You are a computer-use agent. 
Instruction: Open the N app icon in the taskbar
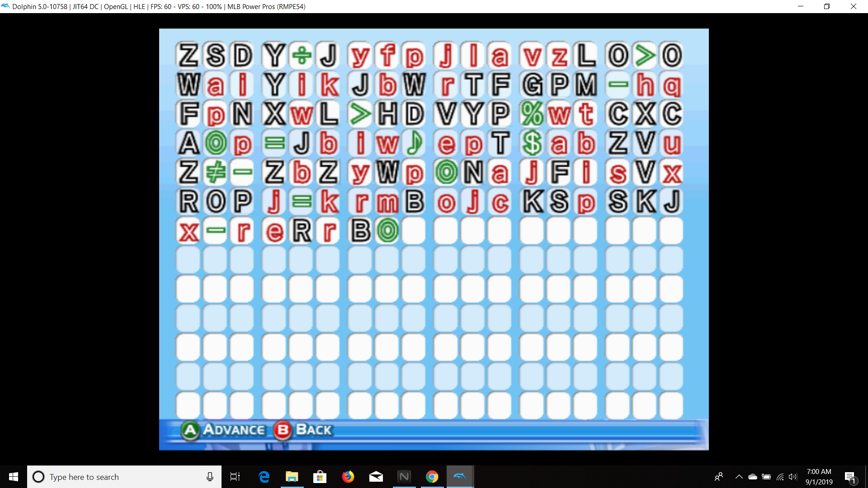(x=404, y=477)
